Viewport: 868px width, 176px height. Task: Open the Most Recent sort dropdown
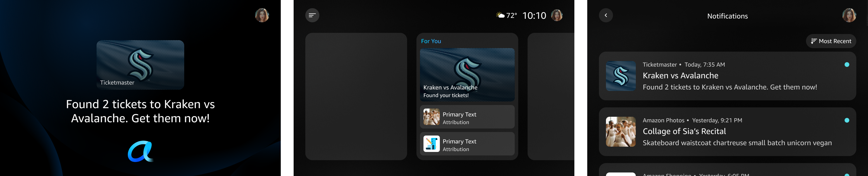click(x=831, y=41)
